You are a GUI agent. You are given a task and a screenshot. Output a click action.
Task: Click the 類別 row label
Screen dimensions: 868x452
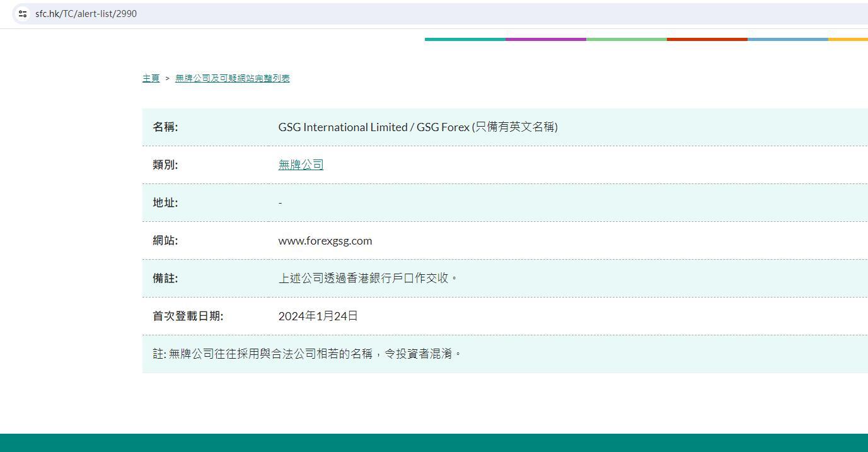coord(165,165)
